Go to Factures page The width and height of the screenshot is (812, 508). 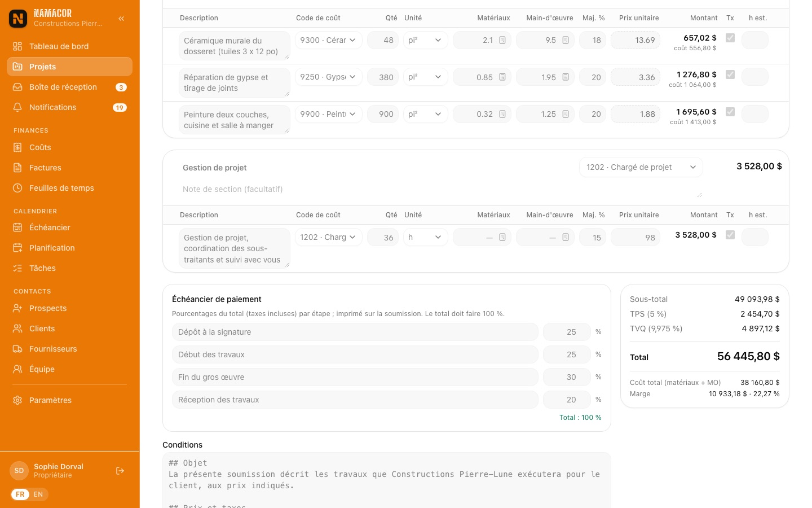click(x=69, y=168)
